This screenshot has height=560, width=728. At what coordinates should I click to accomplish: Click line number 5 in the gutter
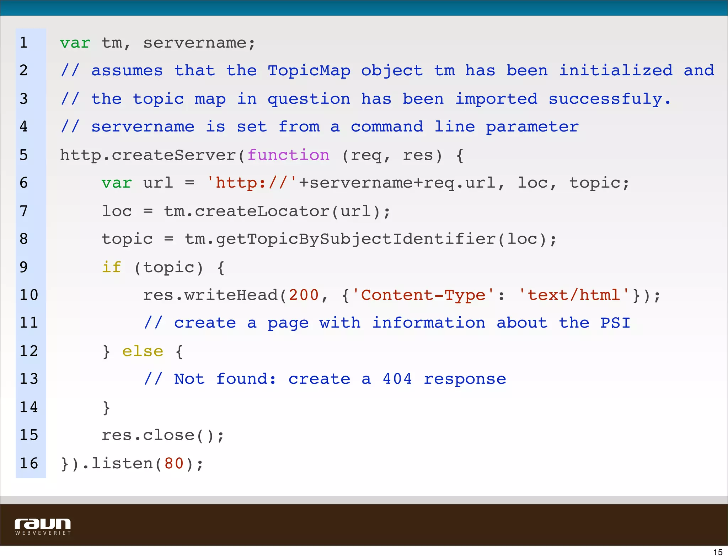(x=24, y=155)
